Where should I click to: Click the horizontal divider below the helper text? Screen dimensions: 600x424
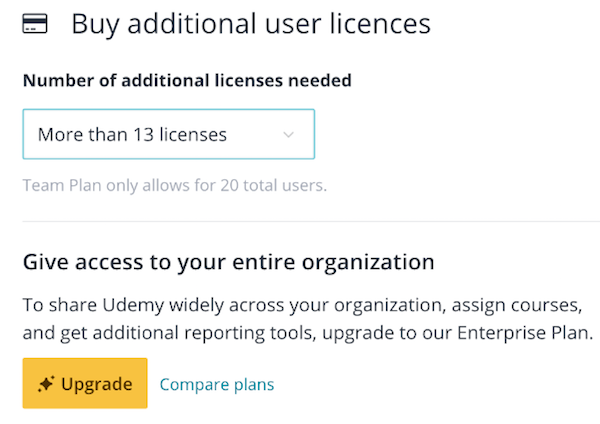coord(300,221)
